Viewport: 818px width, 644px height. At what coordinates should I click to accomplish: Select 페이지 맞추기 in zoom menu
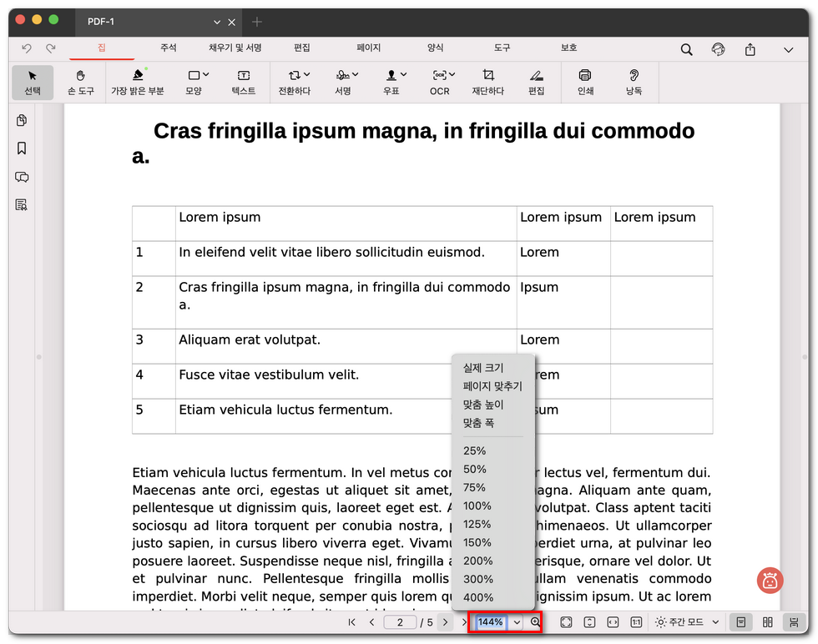tap(492, 386)
